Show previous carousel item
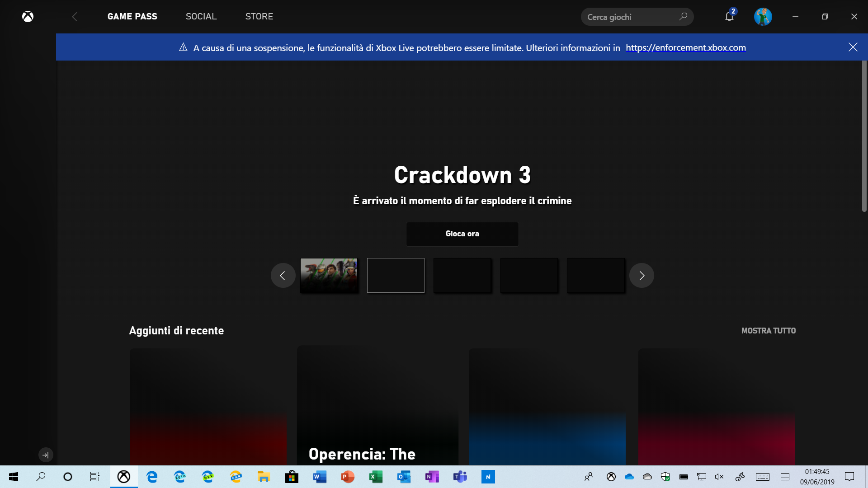Screen dimensions: 868x488 [283, 275]
